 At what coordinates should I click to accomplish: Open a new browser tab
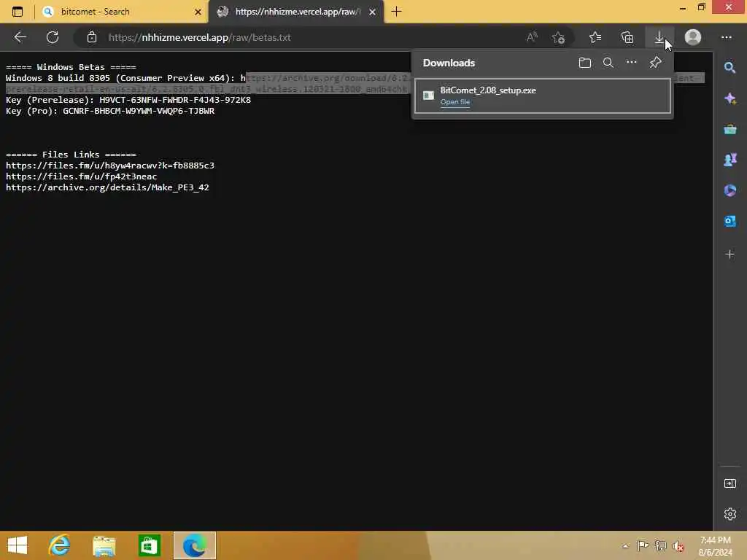(396, 12)
